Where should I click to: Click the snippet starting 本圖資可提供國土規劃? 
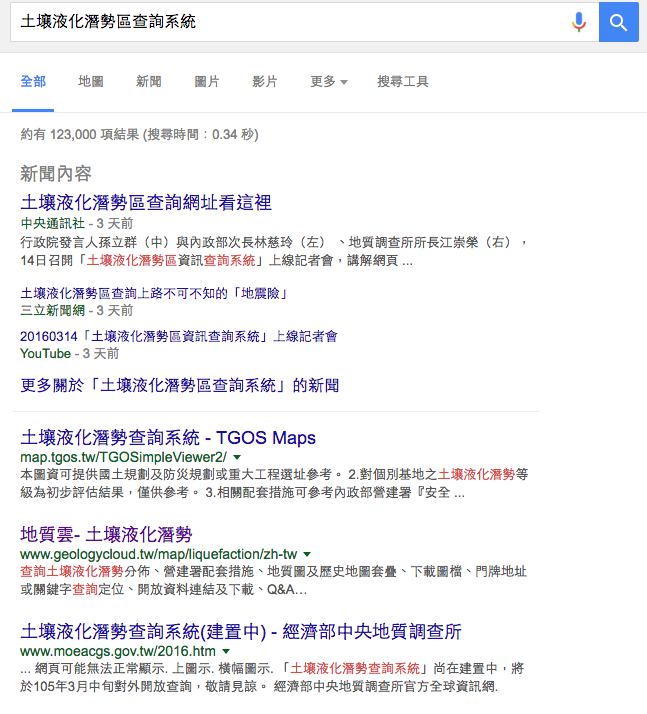coord(274,484)
